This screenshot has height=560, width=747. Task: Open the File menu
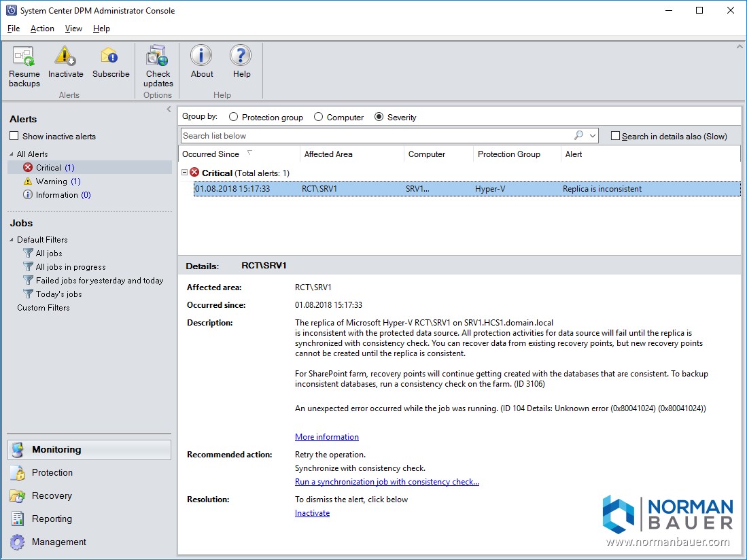pos(14,29)
